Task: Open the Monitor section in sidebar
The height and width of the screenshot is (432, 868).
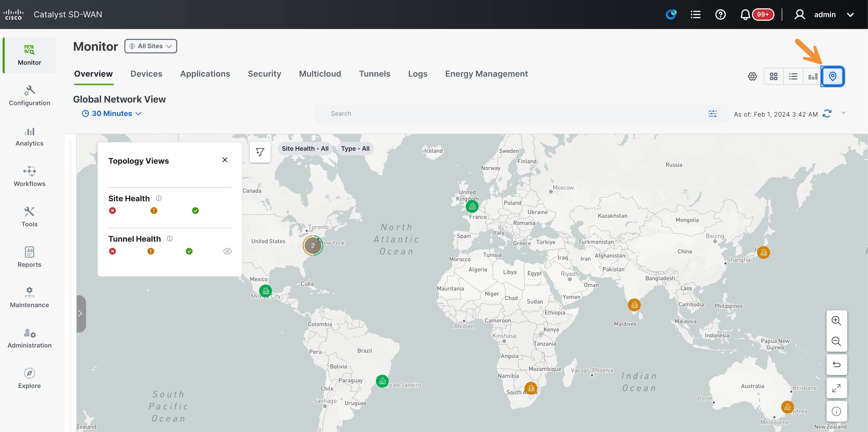Action: coord(29,55)
